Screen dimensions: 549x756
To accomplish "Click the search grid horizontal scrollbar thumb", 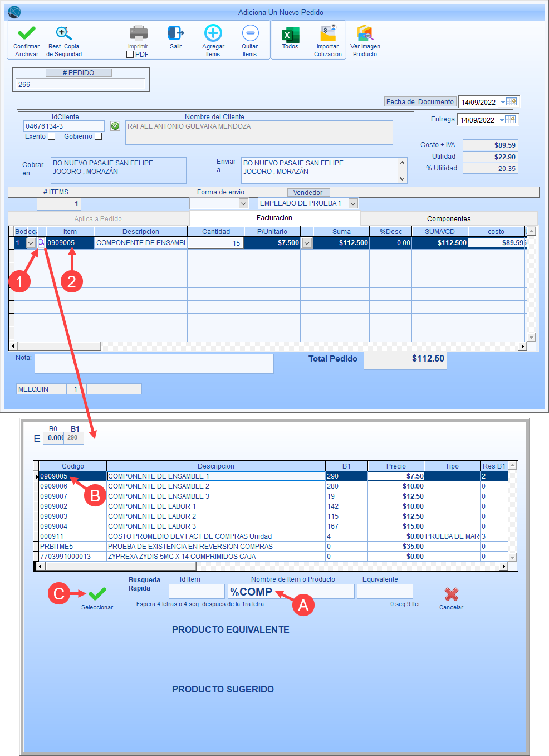I will point(120,566).
